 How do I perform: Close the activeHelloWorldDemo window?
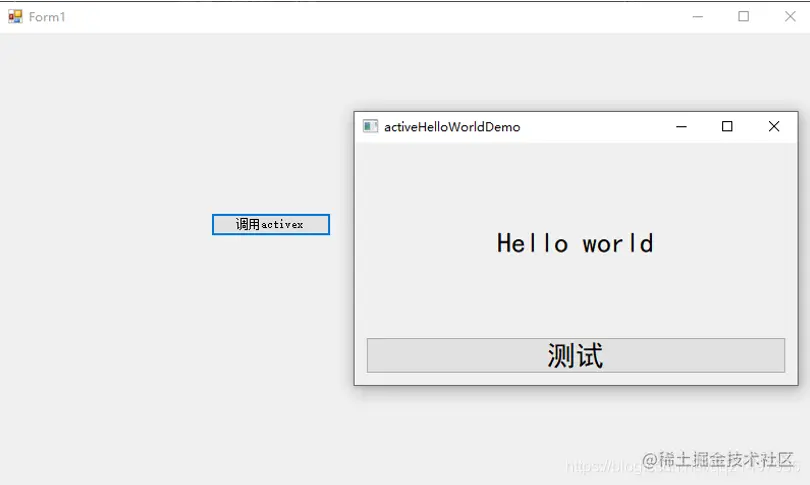click(773, 127)
